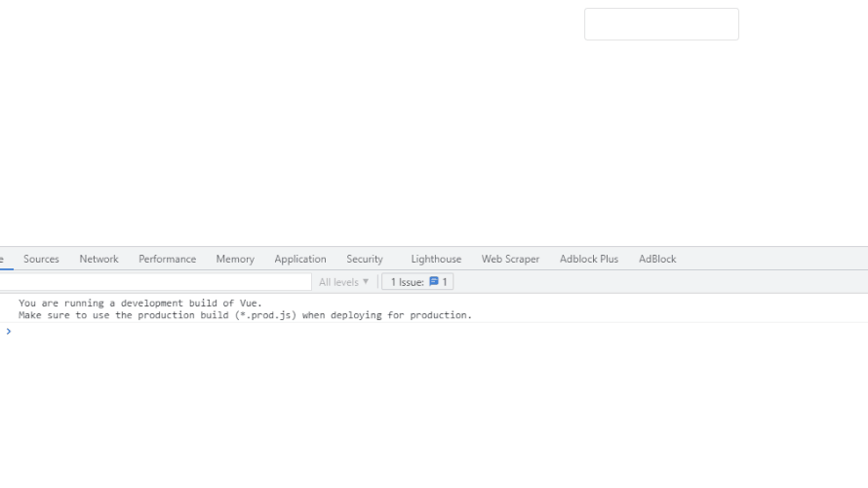
Task: Select the 'Make sure to use the production build' line
Action: [245, 315]
